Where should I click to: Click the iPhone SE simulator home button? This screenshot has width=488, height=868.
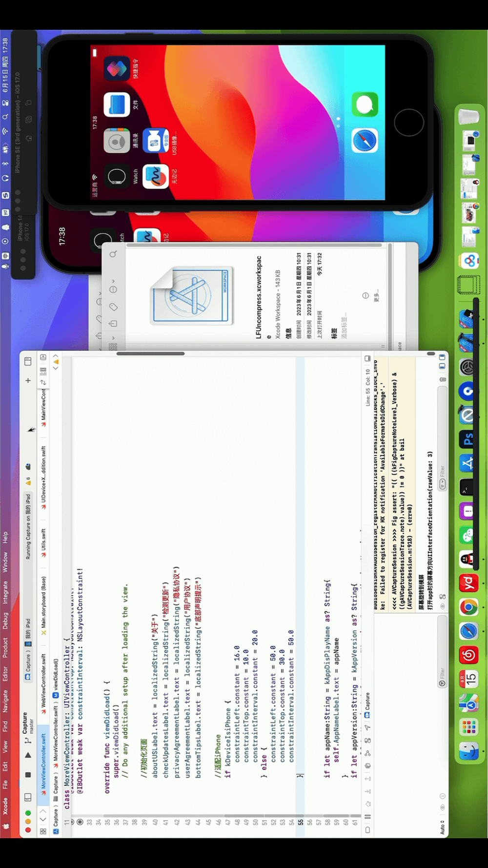coord(409,122)
